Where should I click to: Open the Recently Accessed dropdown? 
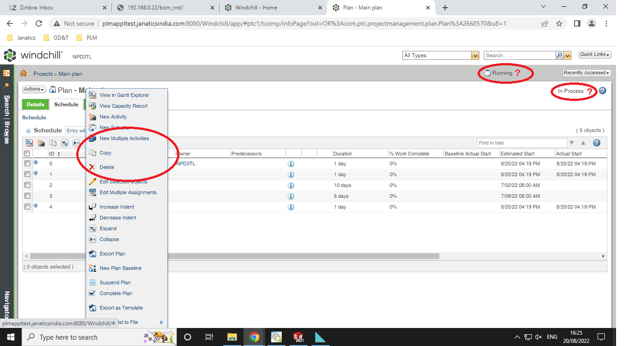pos(586,73)
